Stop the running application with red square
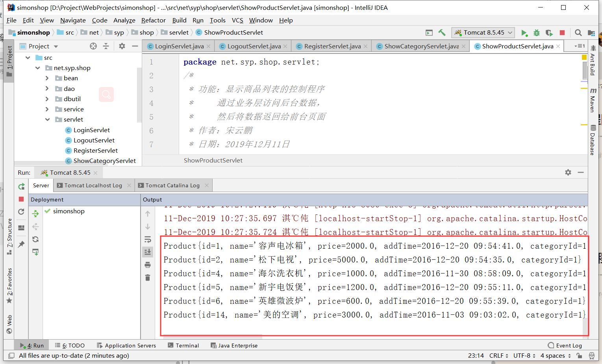602x364 pixels. [562, 33]
